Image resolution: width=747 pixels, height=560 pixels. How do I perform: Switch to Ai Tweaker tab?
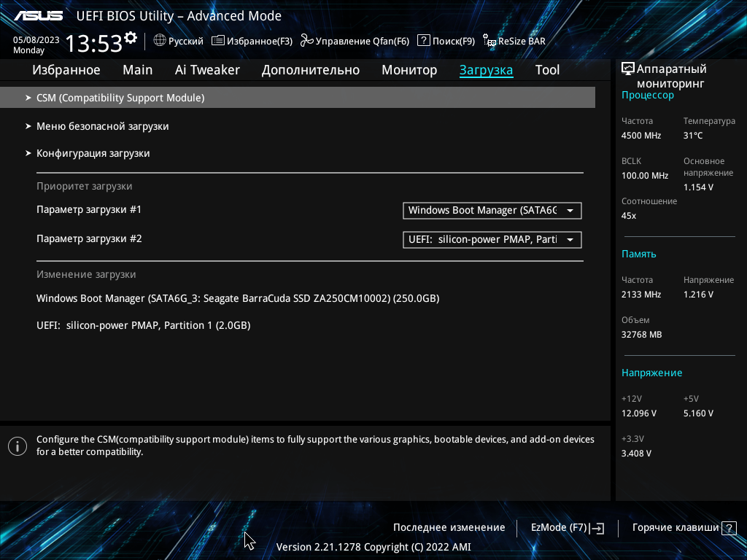[x=207, y=70]
